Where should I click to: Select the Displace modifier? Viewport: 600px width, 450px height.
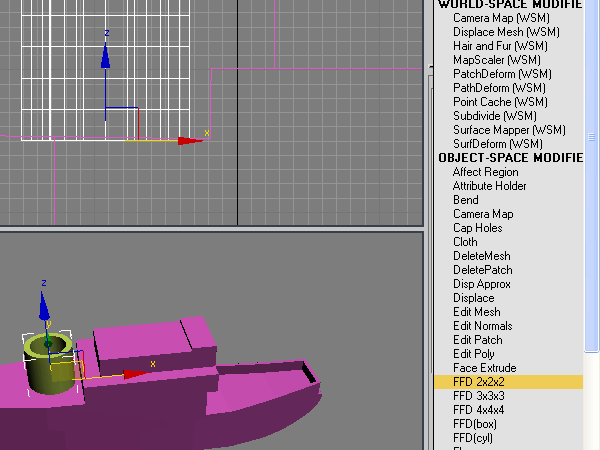(x=474, y=298)
